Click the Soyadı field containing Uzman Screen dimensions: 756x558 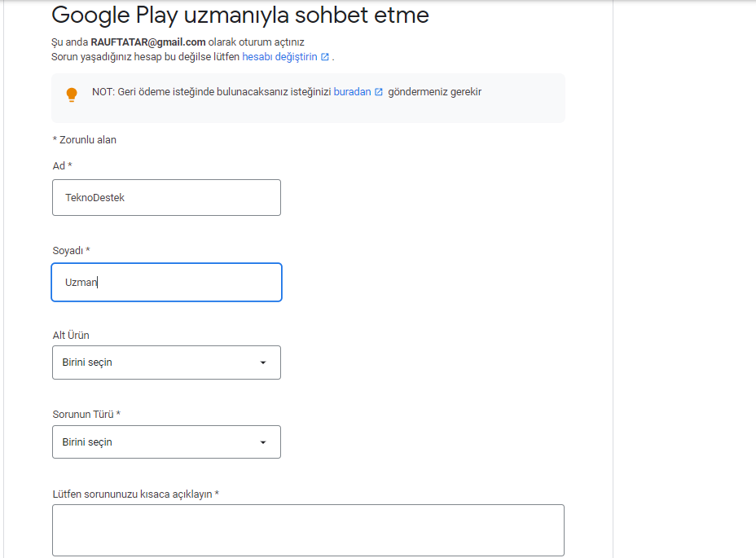click(166, 283)
